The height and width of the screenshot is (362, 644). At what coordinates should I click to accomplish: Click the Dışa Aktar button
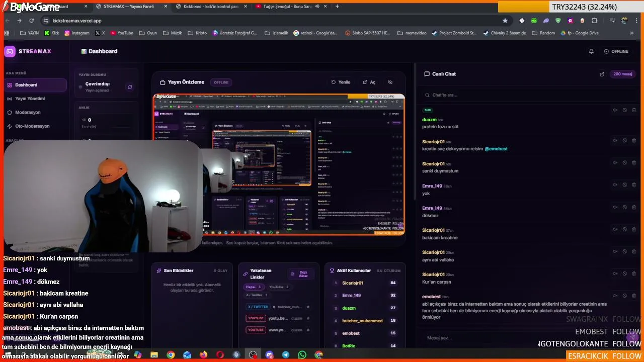pyautogui.click(x=300, y=274)
